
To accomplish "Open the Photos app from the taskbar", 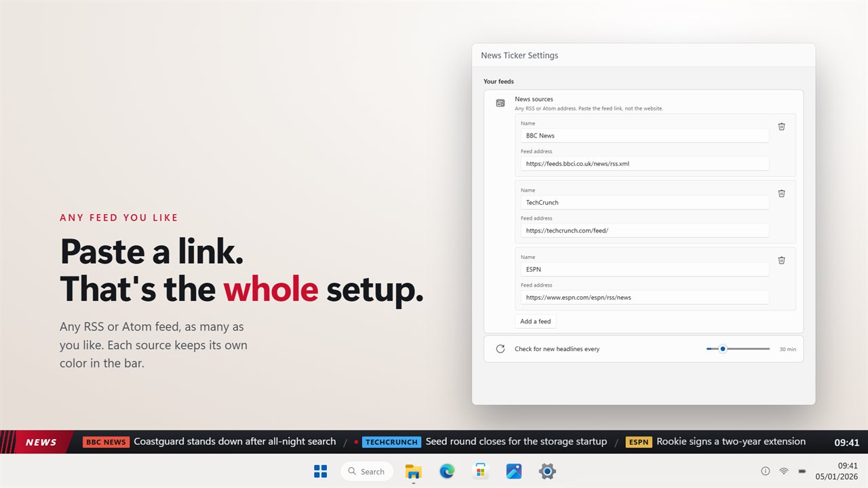I will [513, 471].
